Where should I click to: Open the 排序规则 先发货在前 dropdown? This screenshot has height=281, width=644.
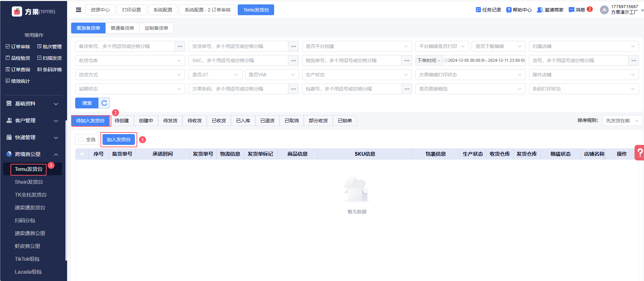[622, 121]
